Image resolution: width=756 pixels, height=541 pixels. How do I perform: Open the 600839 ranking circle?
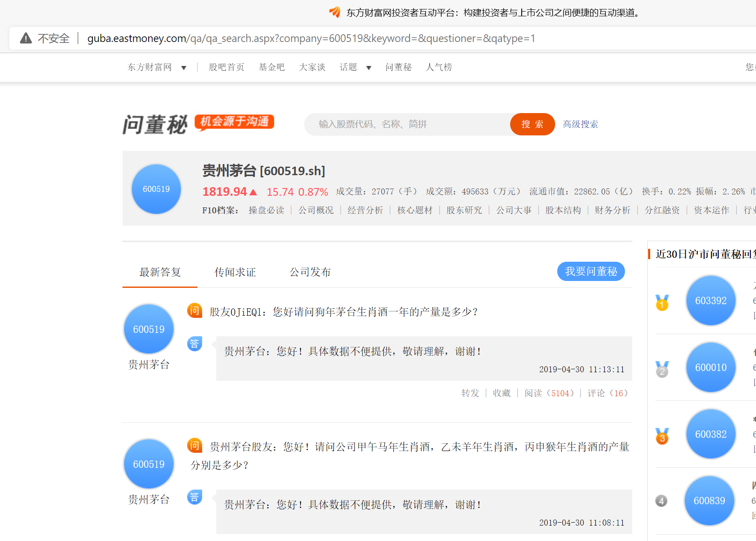click(709, 500)
